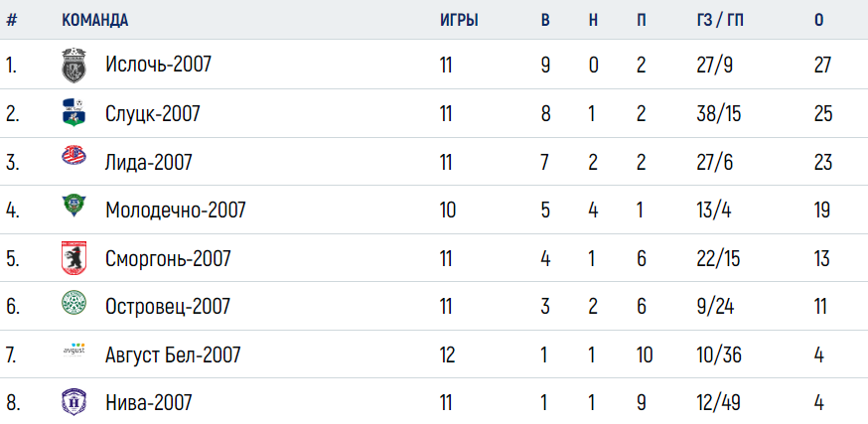
Task: Select the Сморгонь-2007 team name
Action: pyautogui.click(x=168, y=258)
